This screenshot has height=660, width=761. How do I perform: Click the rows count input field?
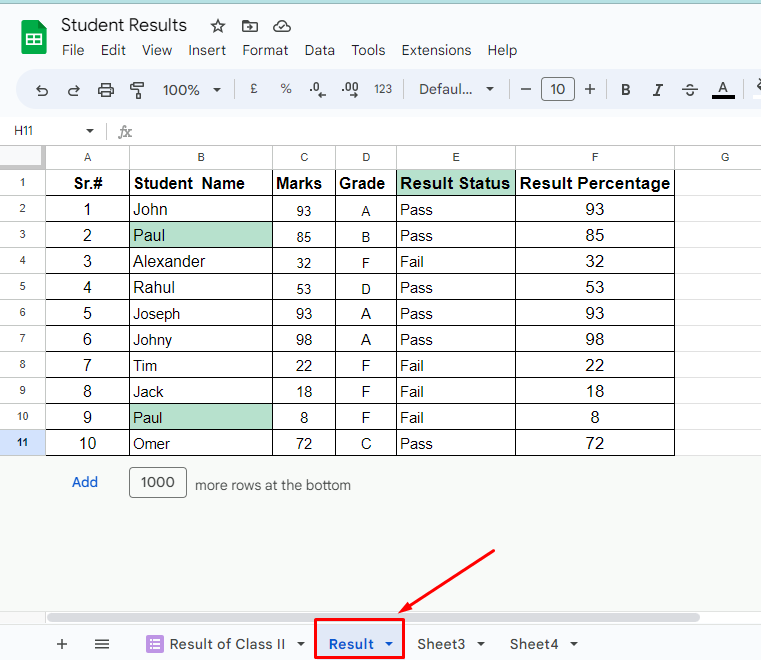158,482
